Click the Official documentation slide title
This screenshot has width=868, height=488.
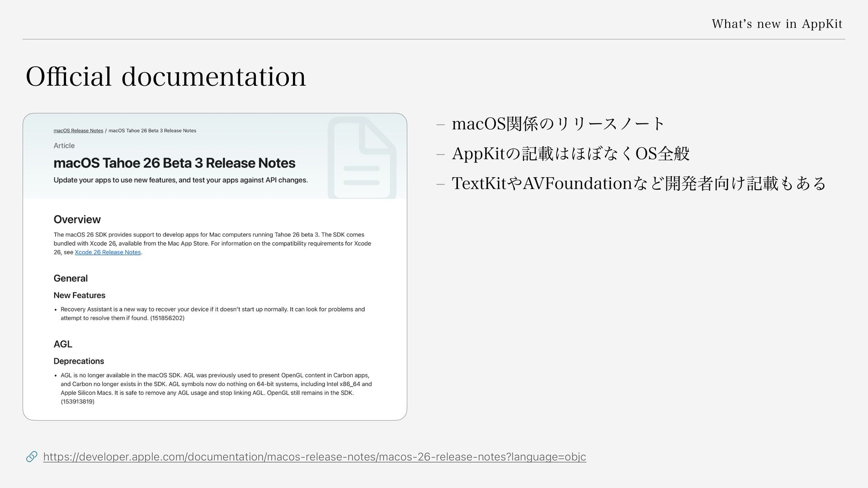point(166,76)
